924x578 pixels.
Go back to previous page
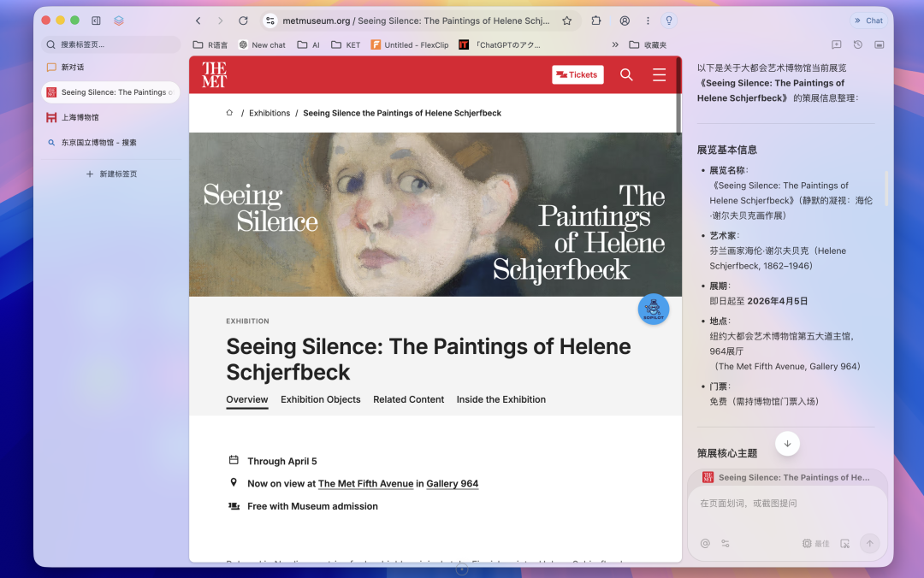point(198,21)
